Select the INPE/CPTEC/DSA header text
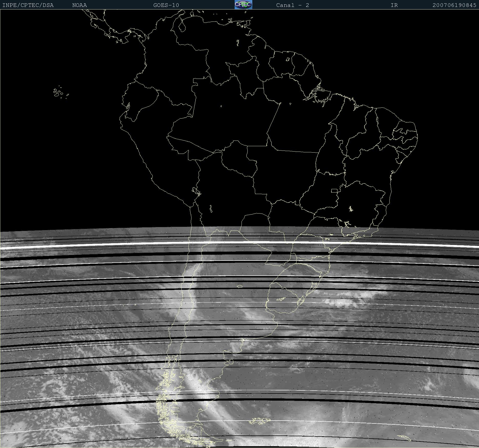The image size is (479, 448). click(x=28, y=5)
